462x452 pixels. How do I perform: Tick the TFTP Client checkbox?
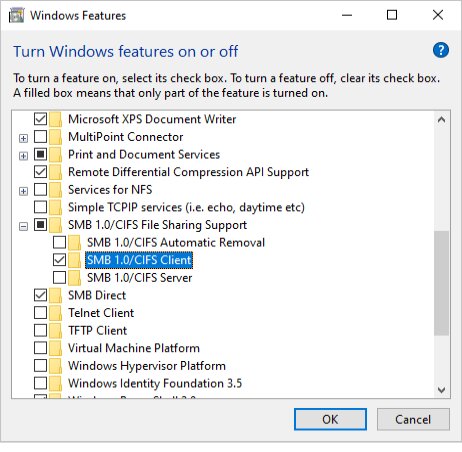click(x=40, y=330)
